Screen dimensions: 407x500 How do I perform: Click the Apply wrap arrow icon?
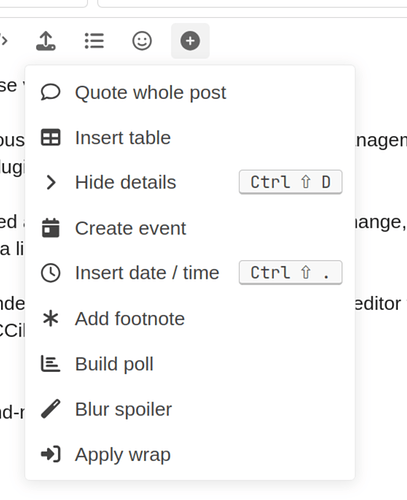(x=51, y=454)
